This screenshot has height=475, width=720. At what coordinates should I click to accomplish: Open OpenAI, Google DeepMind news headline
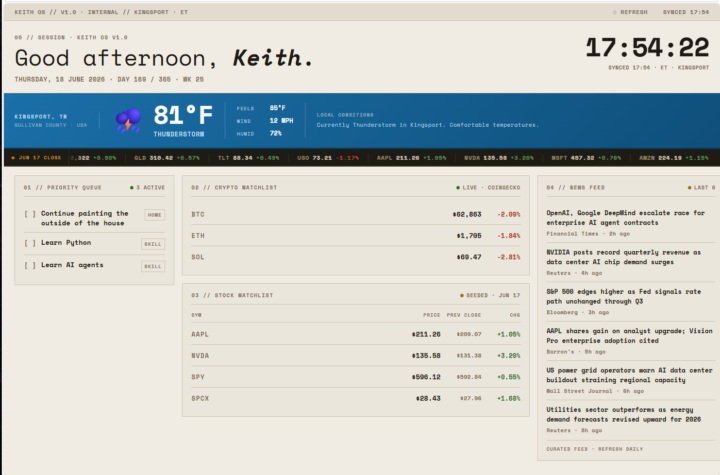click(625, 218)
